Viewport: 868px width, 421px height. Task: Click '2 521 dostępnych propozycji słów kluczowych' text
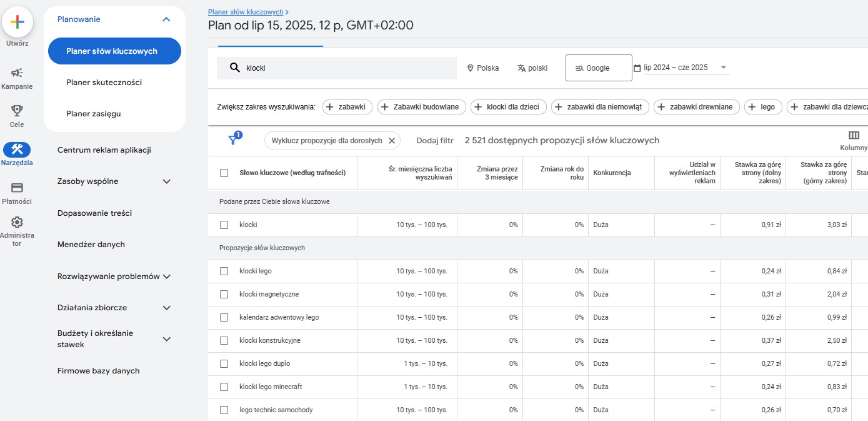562,141
